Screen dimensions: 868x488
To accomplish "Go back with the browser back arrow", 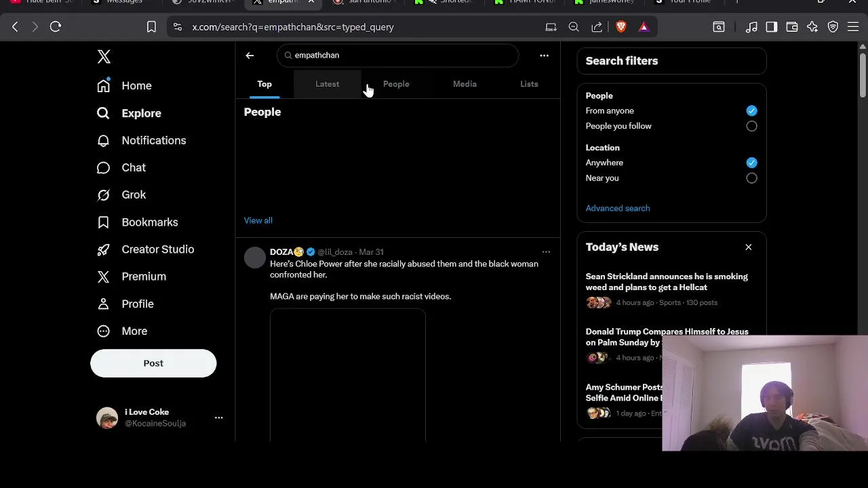I will coord(15,27).
